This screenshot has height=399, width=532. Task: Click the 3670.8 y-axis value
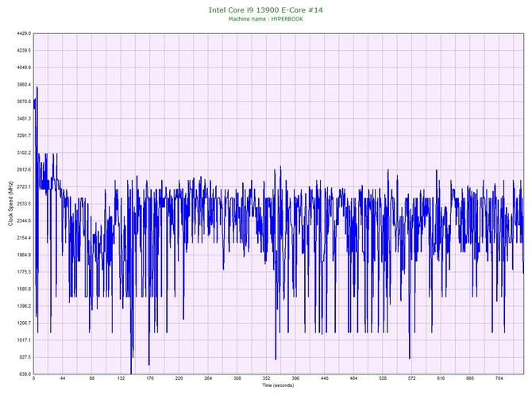pyautogui.click(x=24, y=102)
